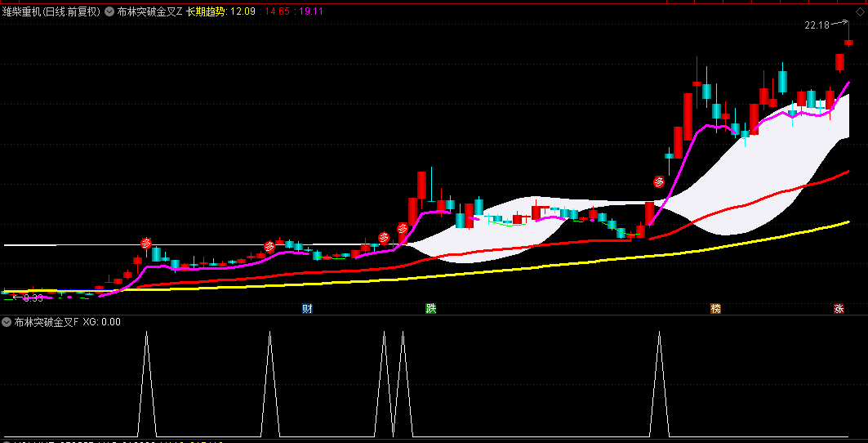The height and width of the screenshot is (443, 868).
Task: Click the last signal spike in the XG panel
Action: (x=659, y=383)
